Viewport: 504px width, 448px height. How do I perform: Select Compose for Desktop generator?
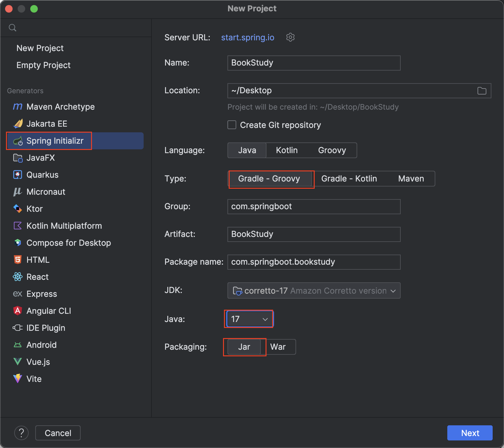(68, 243)
